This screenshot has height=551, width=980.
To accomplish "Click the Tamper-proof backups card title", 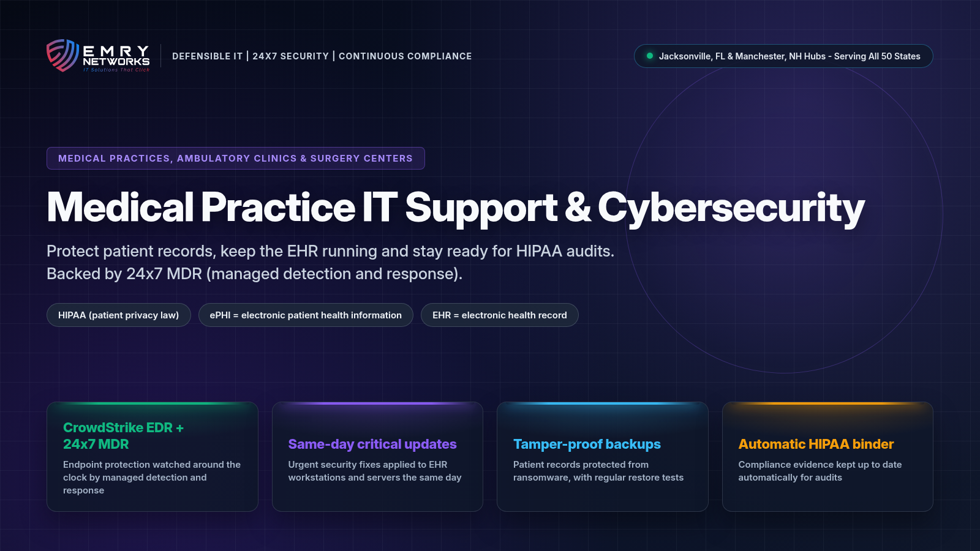I will [587, 444].
